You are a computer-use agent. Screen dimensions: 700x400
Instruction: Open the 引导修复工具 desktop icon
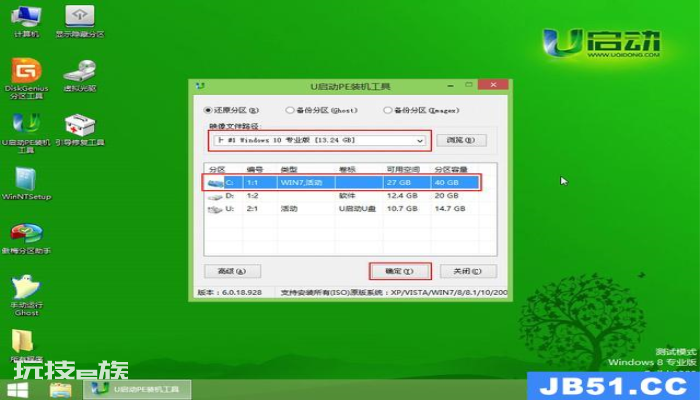80,130
